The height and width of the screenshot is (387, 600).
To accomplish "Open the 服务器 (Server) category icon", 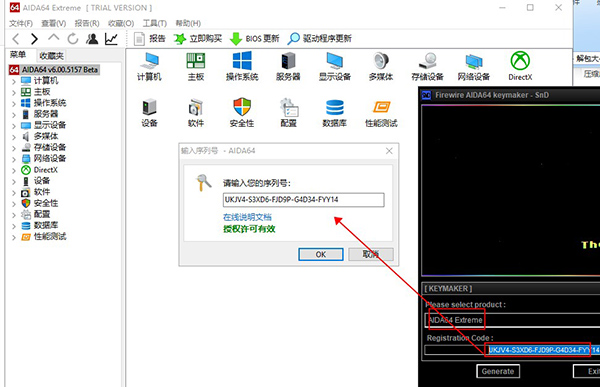I will click(288, 67).
